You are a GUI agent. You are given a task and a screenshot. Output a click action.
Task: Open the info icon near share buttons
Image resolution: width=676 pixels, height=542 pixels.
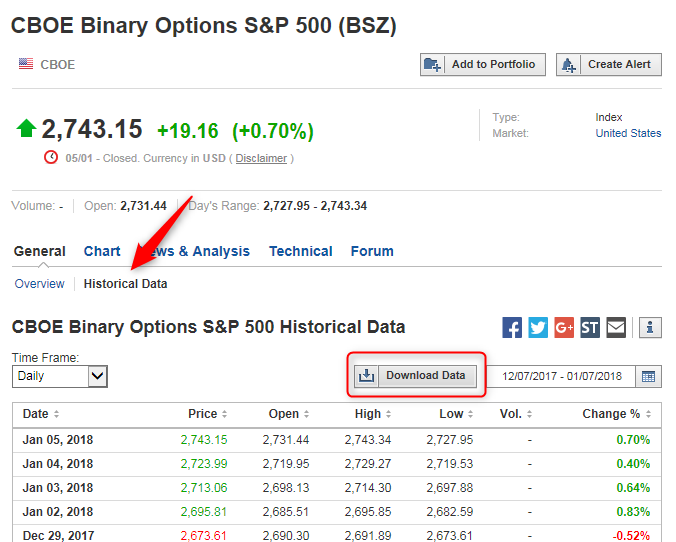coord(650,328)
